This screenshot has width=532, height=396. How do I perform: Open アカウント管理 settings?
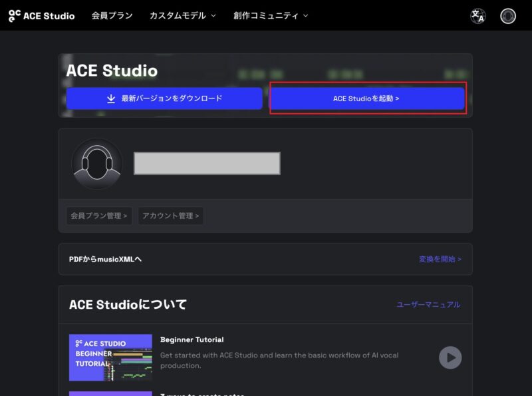pos(171,216)
